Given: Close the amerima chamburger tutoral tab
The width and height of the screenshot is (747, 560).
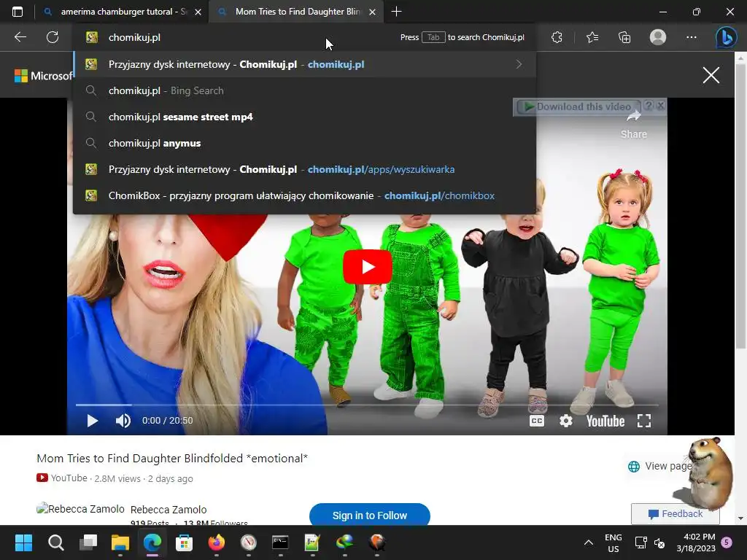Looking at the screenshot, I should (x=198, y=12).
